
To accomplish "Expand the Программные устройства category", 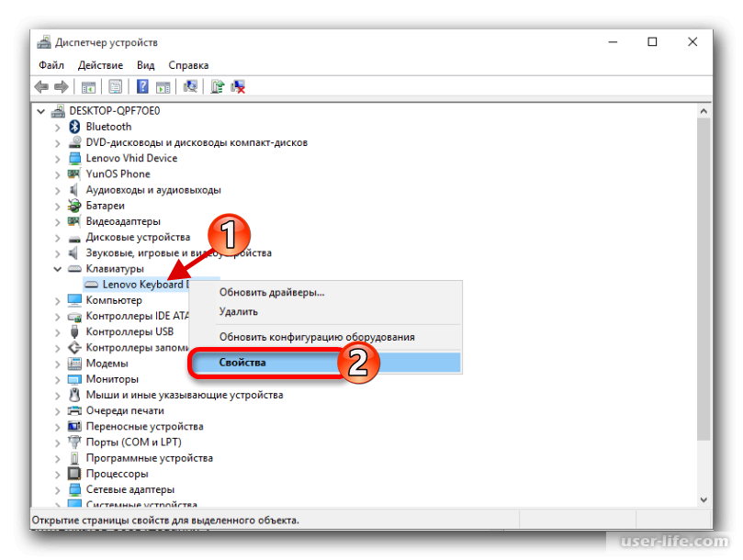I will [57, 459].
